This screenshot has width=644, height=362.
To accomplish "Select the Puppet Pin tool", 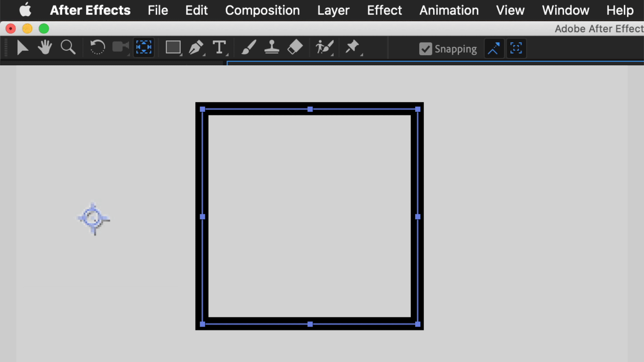I will click(352, 47).
